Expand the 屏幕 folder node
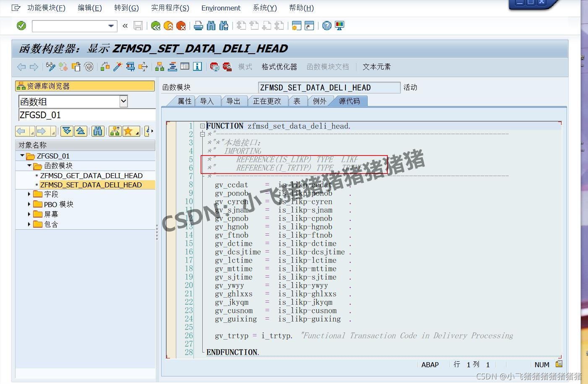Screen dimensions: 588x384 29,214
